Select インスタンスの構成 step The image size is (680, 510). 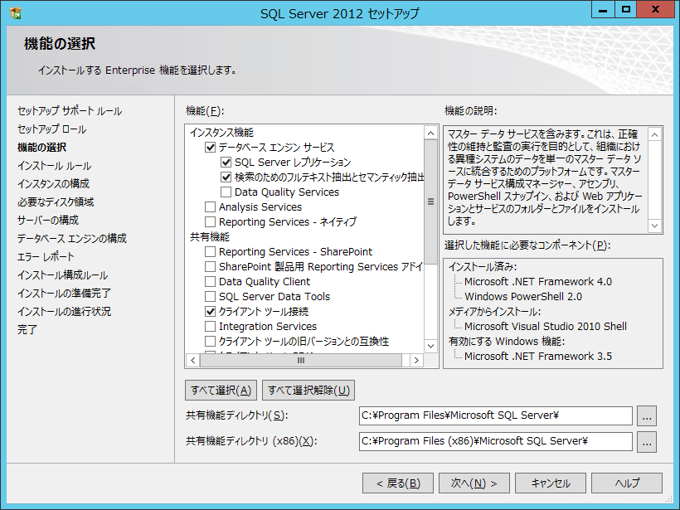click(53, 184)
